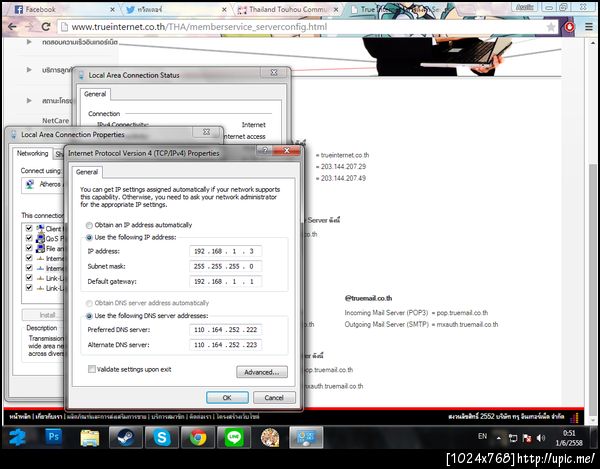Switch to the Facebook browser tab
The image size is (600, 469).
(x=63, y=10)
